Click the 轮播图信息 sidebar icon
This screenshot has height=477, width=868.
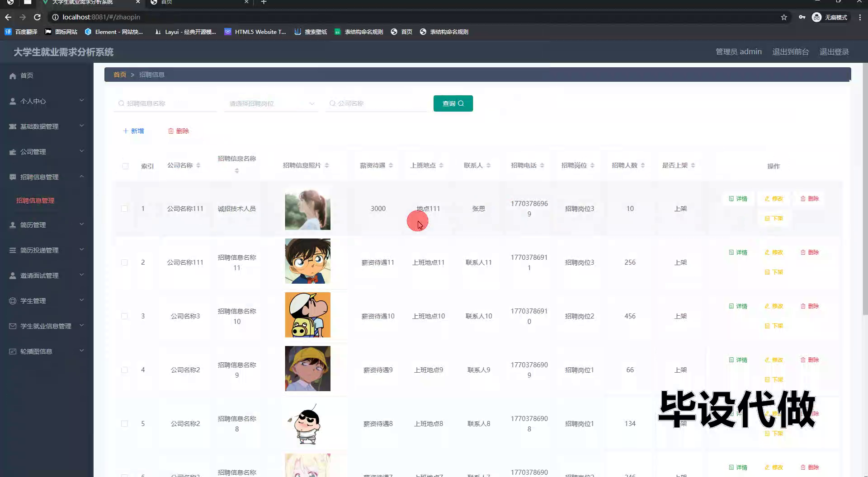(x=13, y=351)
